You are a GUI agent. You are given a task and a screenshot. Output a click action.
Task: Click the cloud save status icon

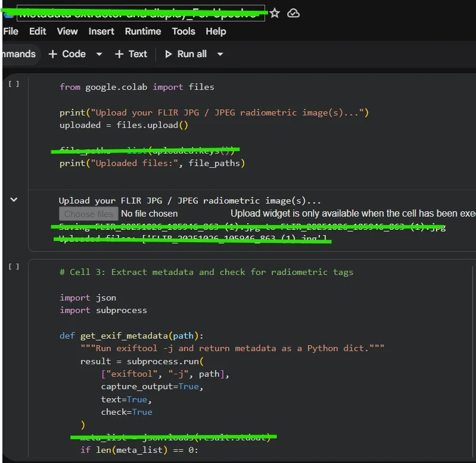[293, 13]
